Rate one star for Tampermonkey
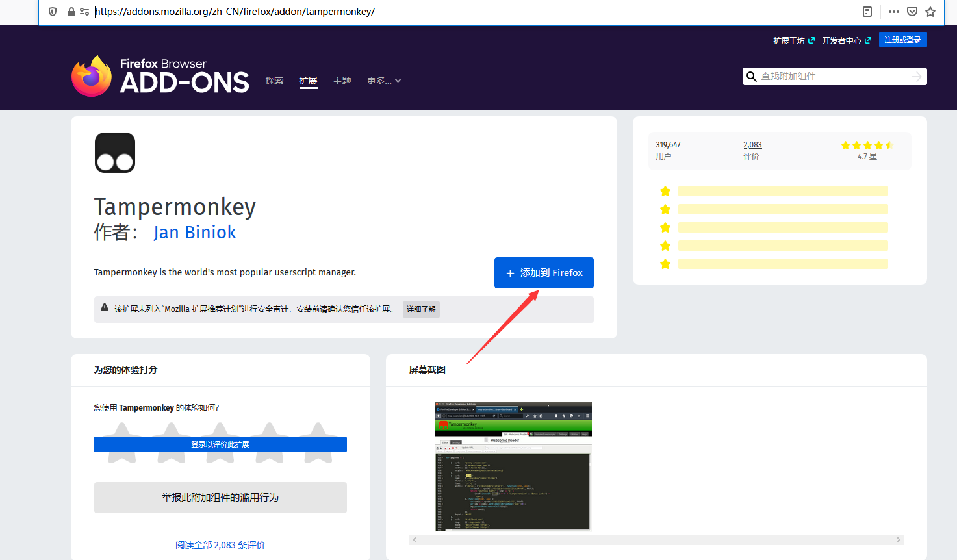This screenshot has width=957, height=560. point(121,443)
